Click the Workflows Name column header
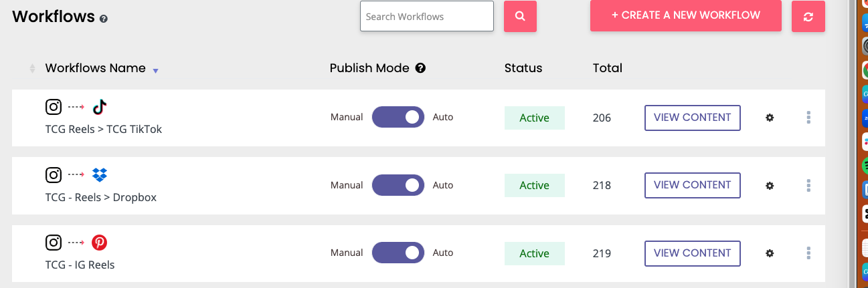 point(96,68)
